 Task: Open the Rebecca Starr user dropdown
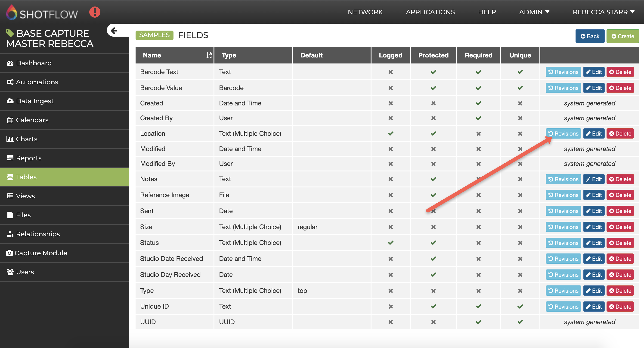603,12
